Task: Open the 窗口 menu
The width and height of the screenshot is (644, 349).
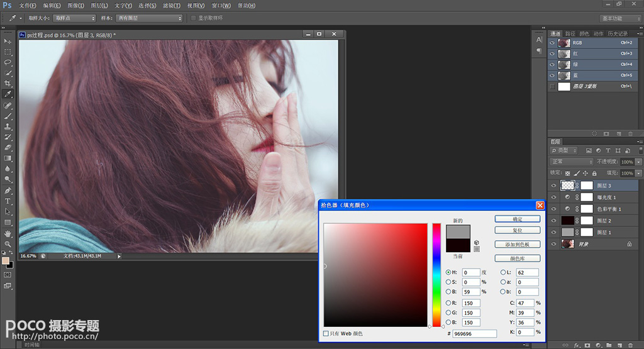Action: coord(221,5)
